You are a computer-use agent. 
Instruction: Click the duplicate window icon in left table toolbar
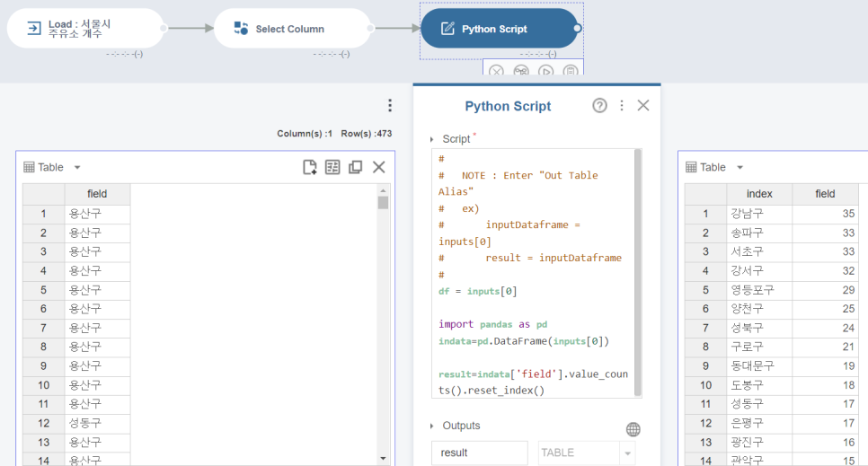(356, 167)
